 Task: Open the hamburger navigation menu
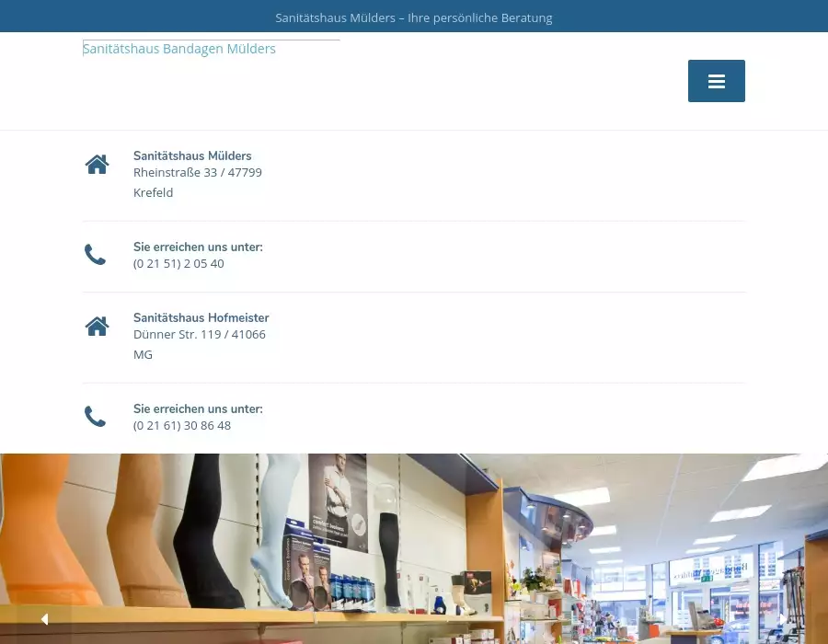[x=716, y=81]
